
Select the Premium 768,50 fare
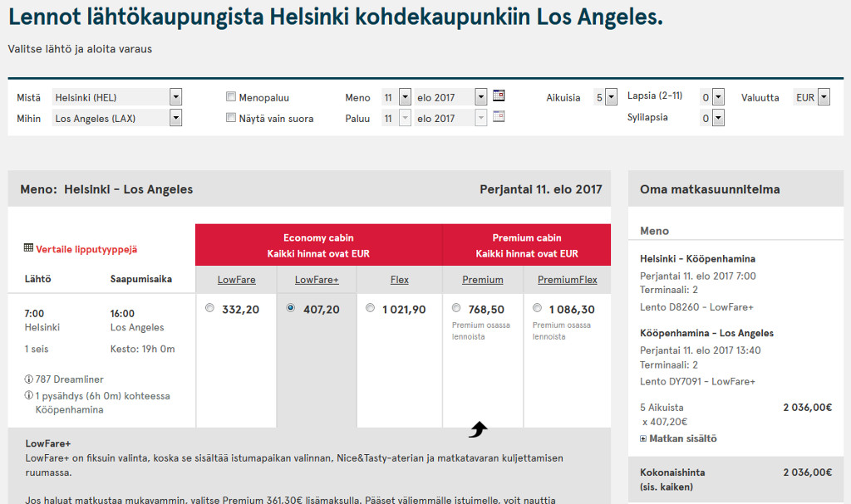tap(456, 308)
